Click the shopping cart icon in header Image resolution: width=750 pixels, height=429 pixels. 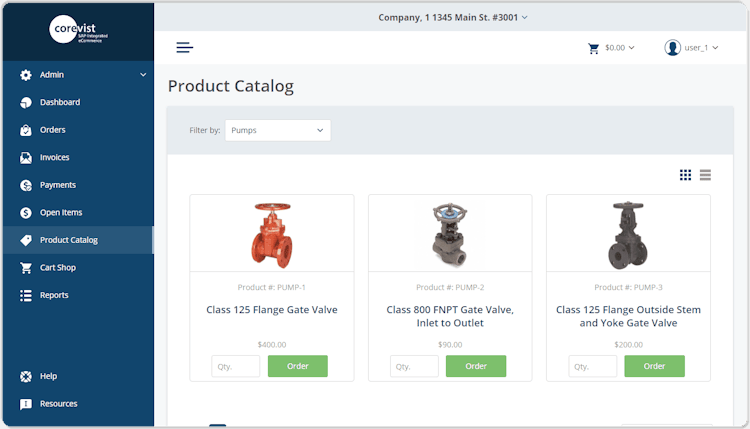click(594, 47)
